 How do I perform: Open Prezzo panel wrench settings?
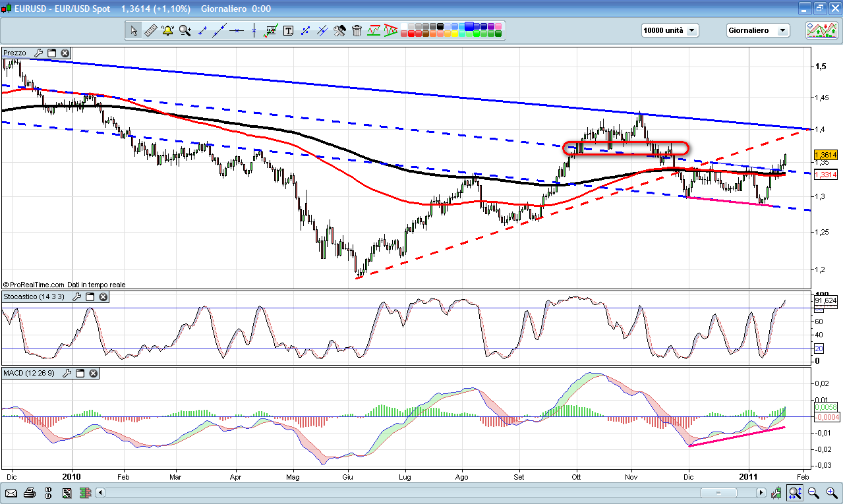[38, 53]
